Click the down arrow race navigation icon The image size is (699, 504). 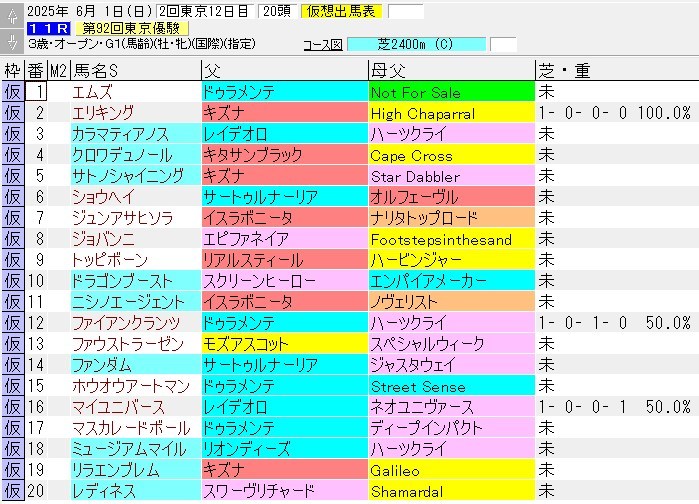click(12, 41)
